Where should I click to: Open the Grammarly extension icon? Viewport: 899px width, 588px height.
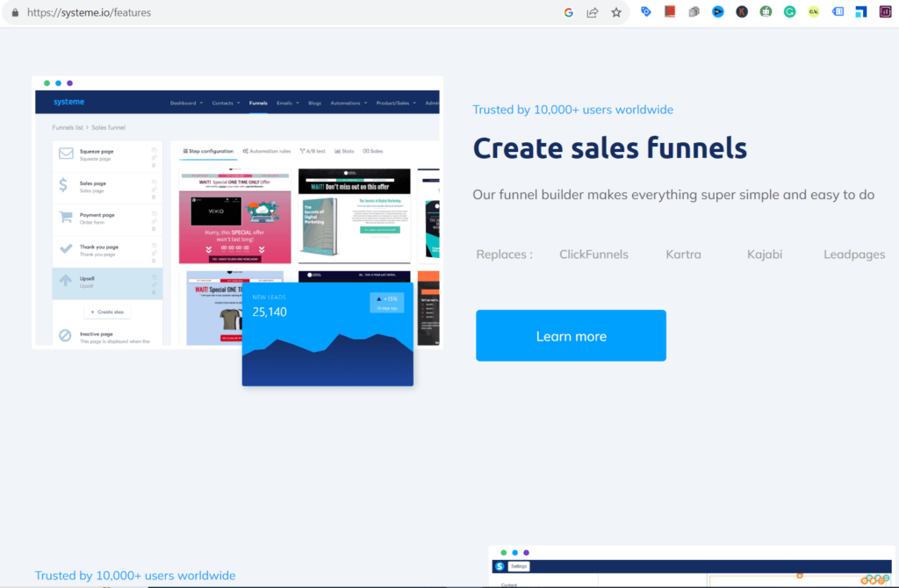pyautogui.click(x=790, y=12)
